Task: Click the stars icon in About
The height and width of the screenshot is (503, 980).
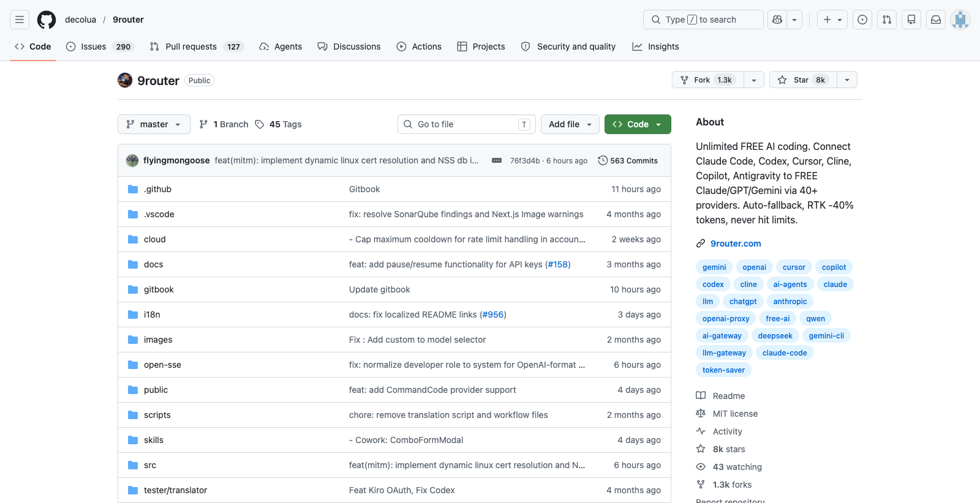Action: [701, 449]
